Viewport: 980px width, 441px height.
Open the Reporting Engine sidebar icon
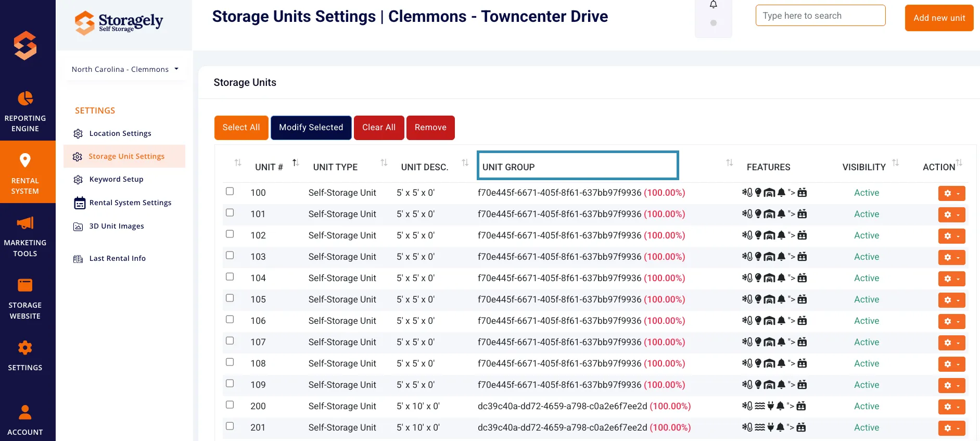[25, 98]
